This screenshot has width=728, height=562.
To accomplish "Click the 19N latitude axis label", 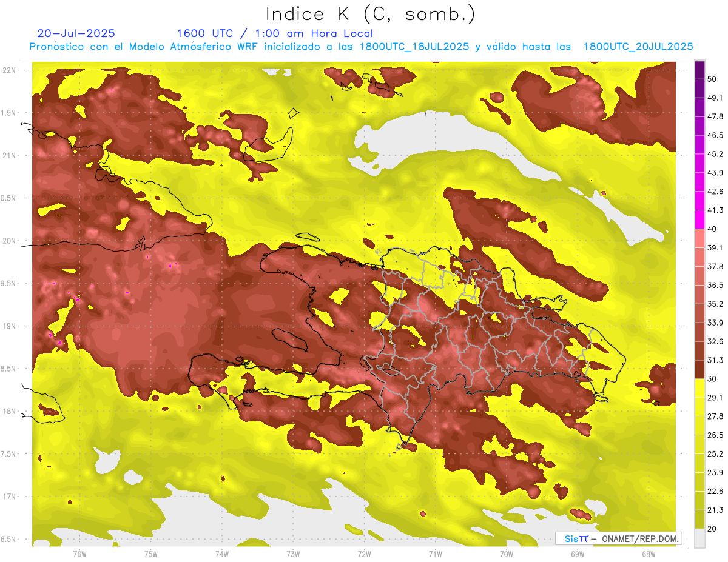I will (x=8, y=326).
